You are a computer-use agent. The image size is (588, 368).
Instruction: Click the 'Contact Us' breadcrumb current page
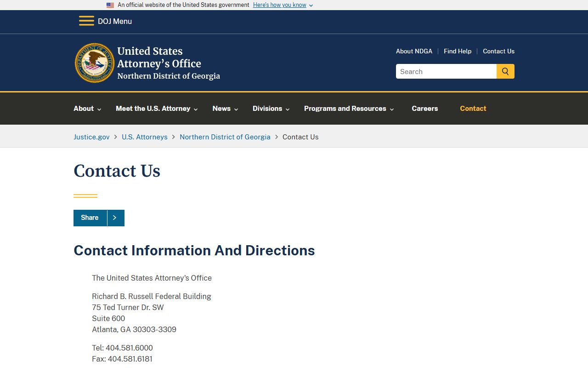click(300, 137)
